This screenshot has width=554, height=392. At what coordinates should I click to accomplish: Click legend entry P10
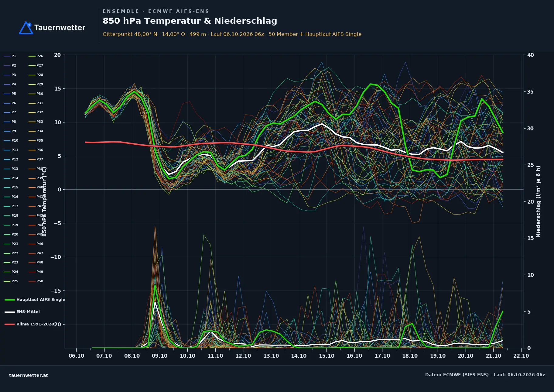(x=11, y=140)
